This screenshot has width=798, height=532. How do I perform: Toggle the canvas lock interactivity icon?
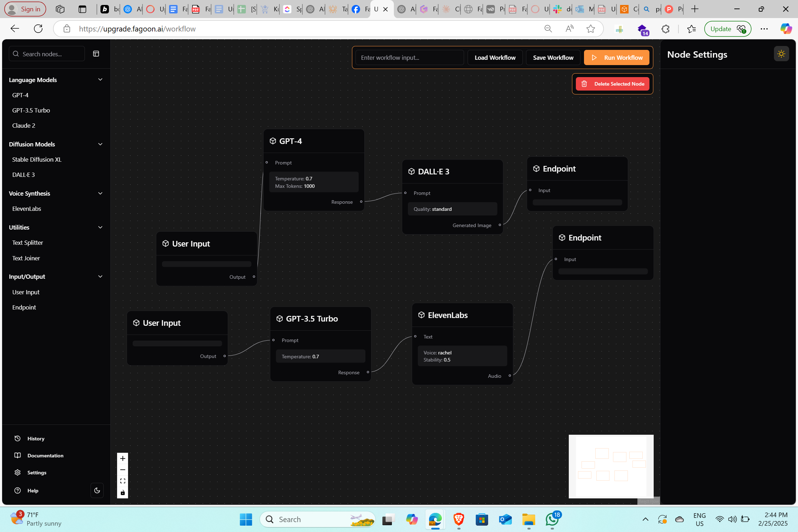123,492
